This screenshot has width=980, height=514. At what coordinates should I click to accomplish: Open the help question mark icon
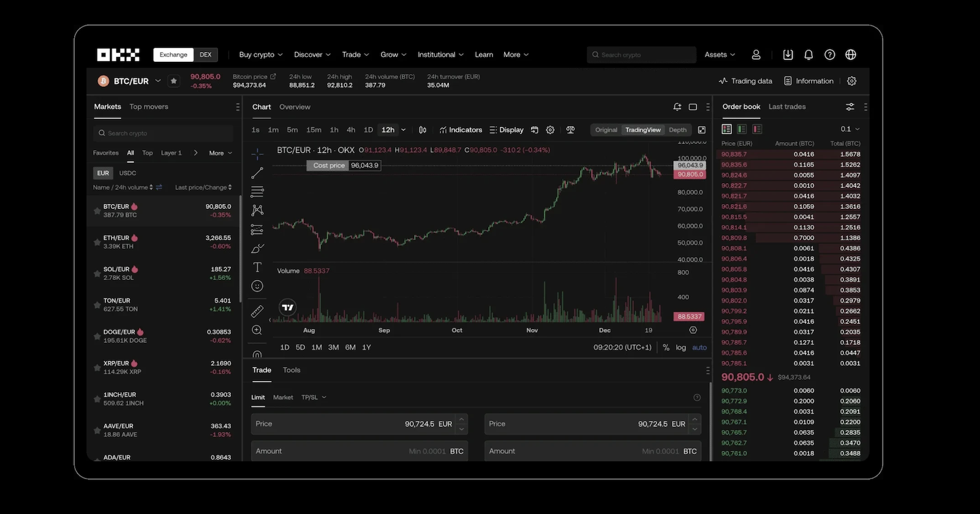point(829,55)
